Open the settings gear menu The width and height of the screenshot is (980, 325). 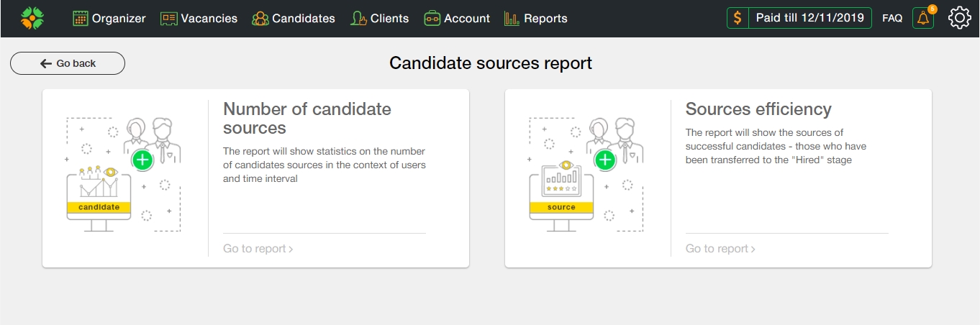pos(960,19)
